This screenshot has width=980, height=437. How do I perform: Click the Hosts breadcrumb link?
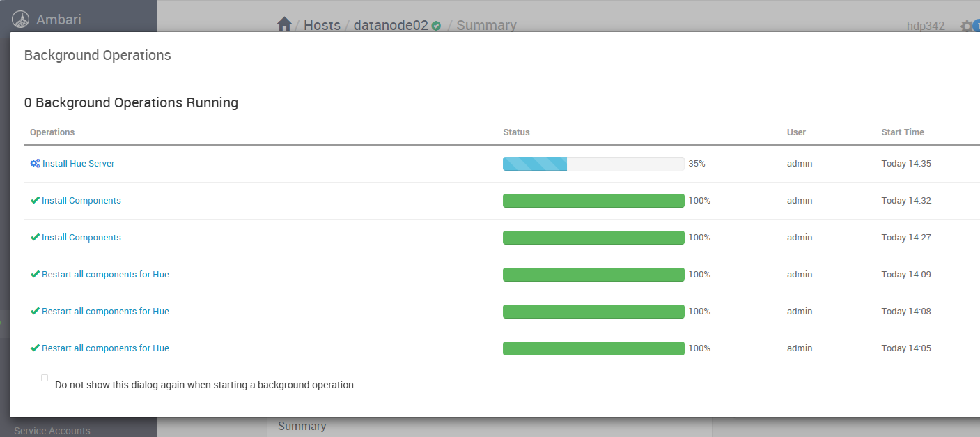pyautogui.click(x=322, y=25)
